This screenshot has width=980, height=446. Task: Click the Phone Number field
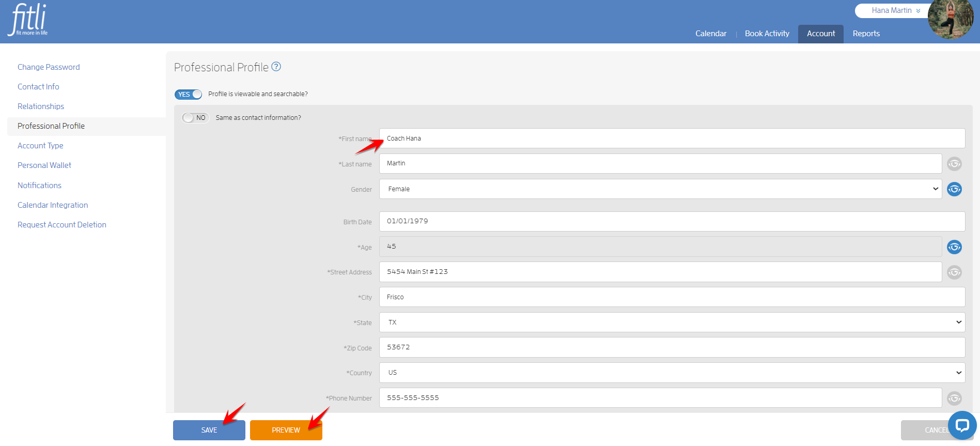pyautogui.click(x=660, y=398)
